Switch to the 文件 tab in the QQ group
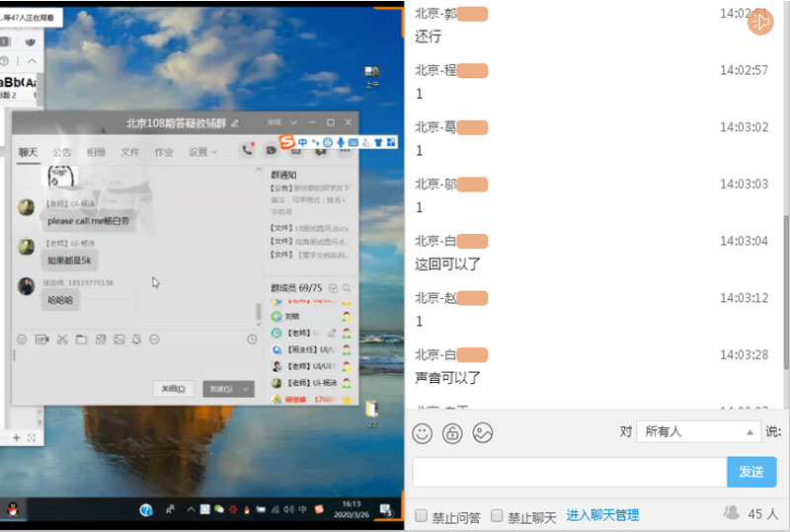The height and width of the screenshot is (532, 790). 130,152
